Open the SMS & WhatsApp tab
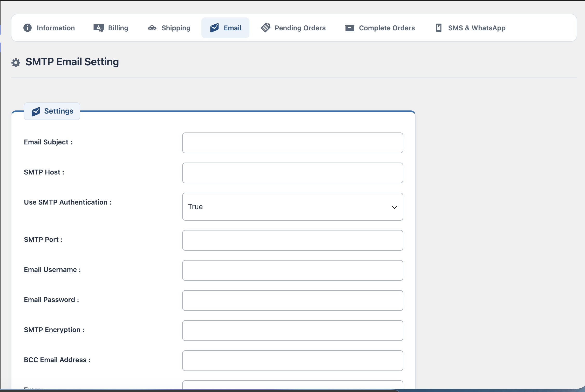 click(x=471, y=28)
